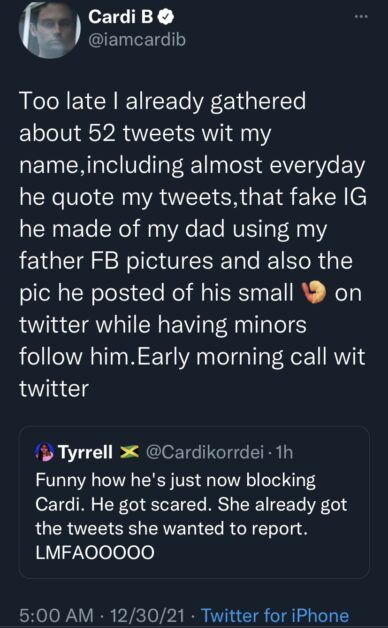
Task: Click the Cardi B display name
Action: 122,16
